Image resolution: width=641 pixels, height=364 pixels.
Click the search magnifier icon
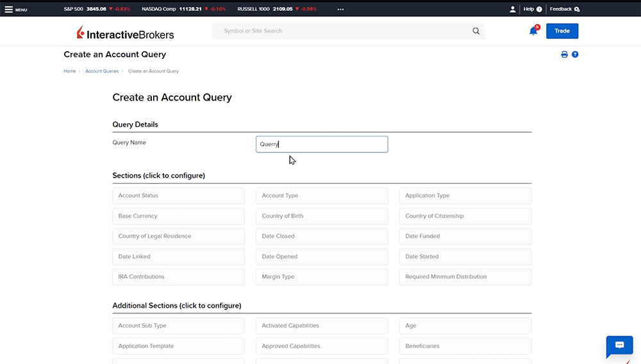point(476,31)
